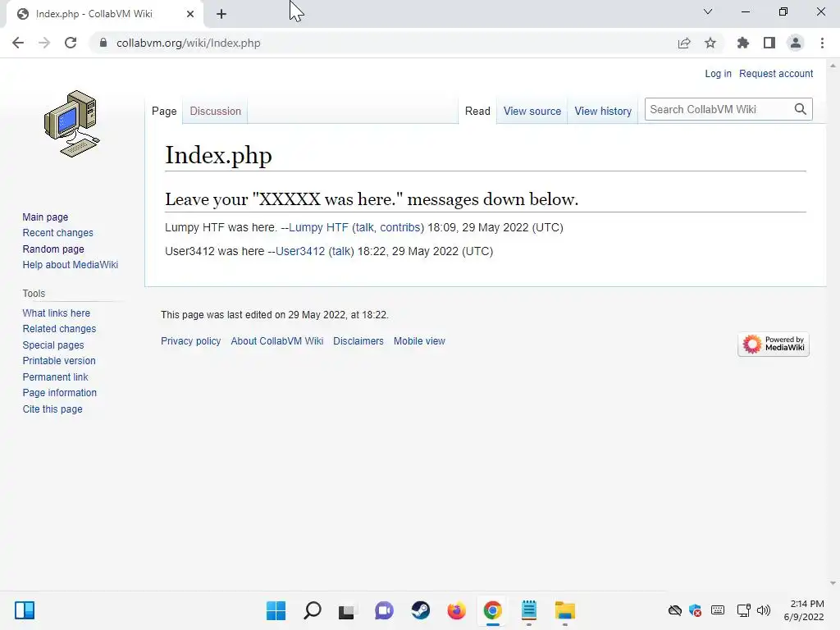Open Page information link
840x630 pixels.
click(59, 393)
